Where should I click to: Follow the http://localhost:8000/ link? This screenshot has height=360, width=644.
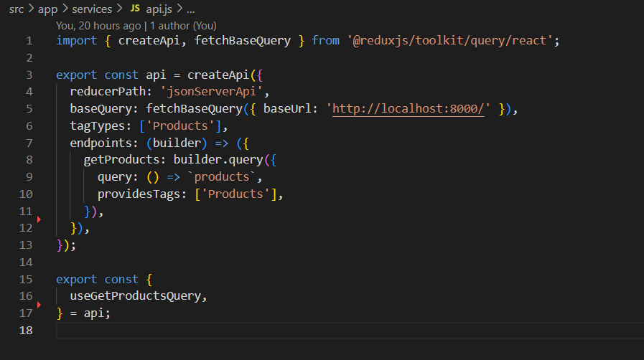(x=409, y=109)
